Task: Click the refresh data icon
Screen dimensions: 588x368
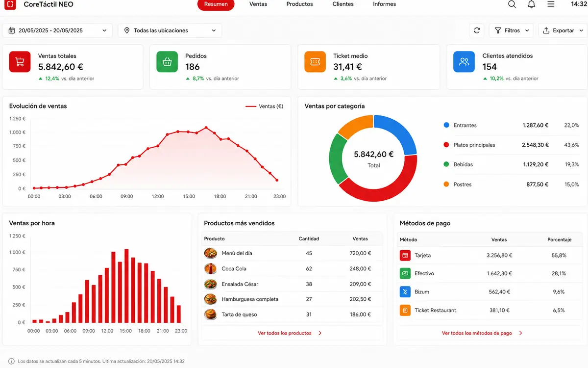Action: coord(477,30)
